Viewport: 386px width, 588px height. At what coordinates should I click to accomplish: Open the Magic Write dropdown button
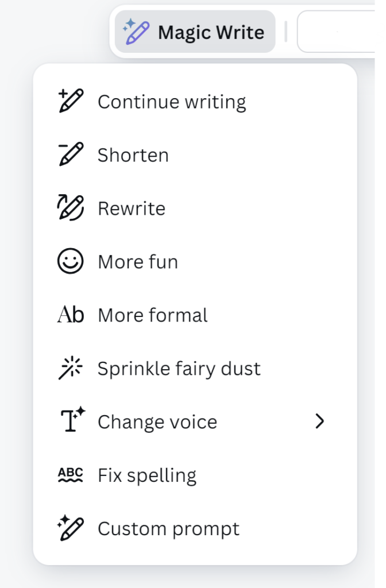(x=195, y=32)
